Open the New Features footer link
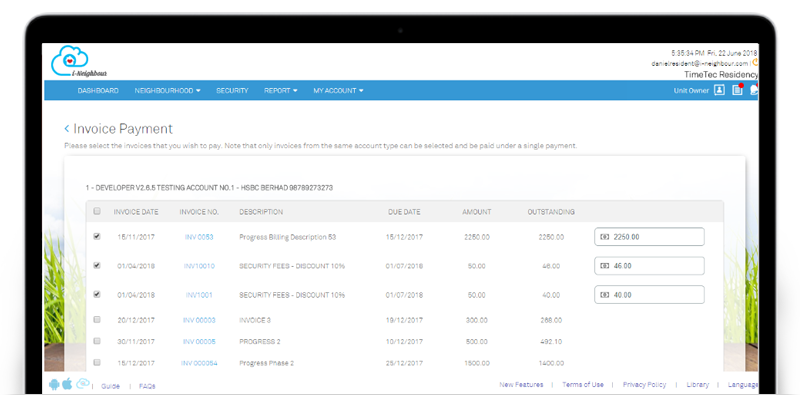 pyautogui.click(x=521, y=385)
